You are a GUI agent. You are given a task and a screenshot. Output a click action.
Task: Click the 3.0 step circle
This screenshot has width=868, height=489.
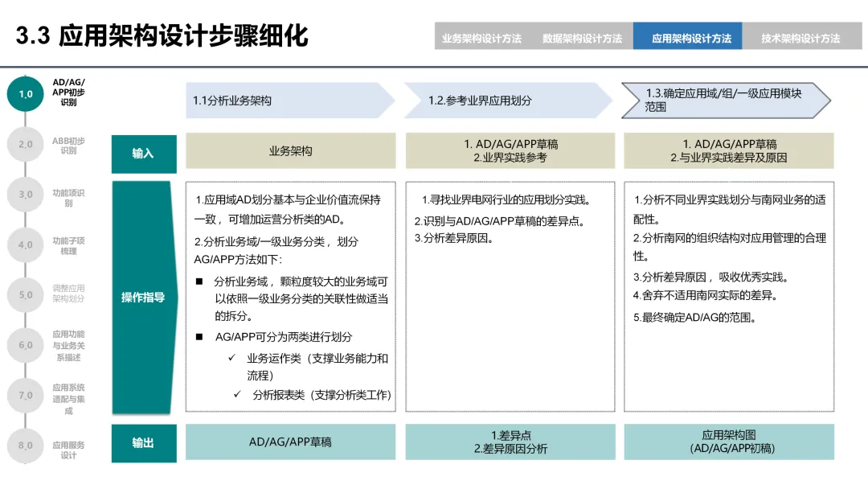[26, 195]
